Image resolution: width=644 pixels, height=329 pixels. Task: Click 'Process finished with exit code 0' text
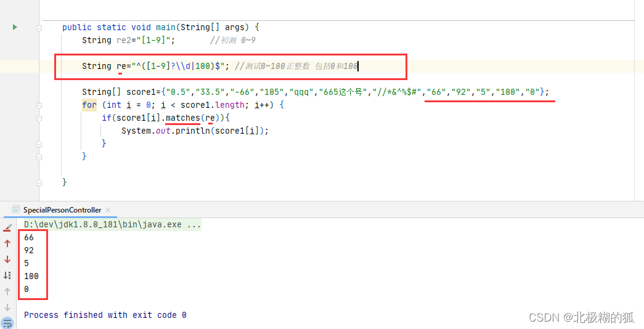(105, 315)
